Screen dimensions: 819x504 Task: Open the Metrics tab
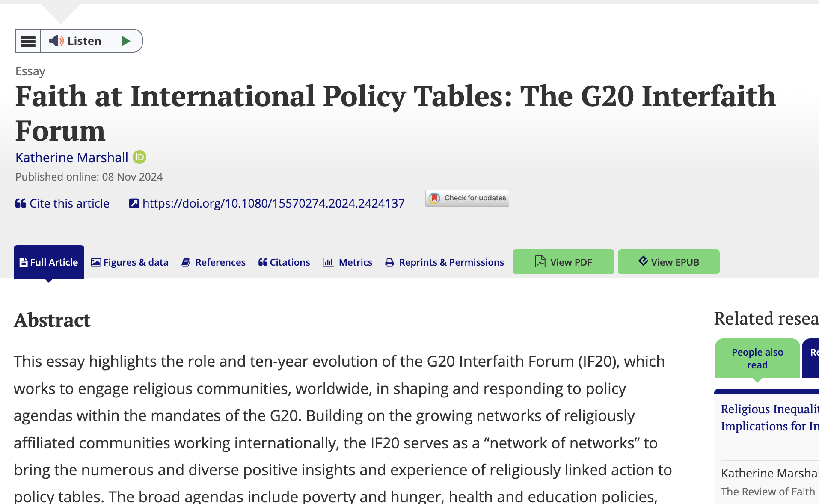[x=347, y=262]
